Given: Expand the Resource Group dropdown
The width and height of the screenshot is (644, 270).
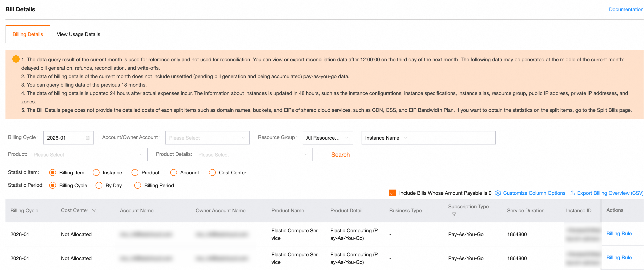Looking at the screenshot, I should click(x=327, y=138).
